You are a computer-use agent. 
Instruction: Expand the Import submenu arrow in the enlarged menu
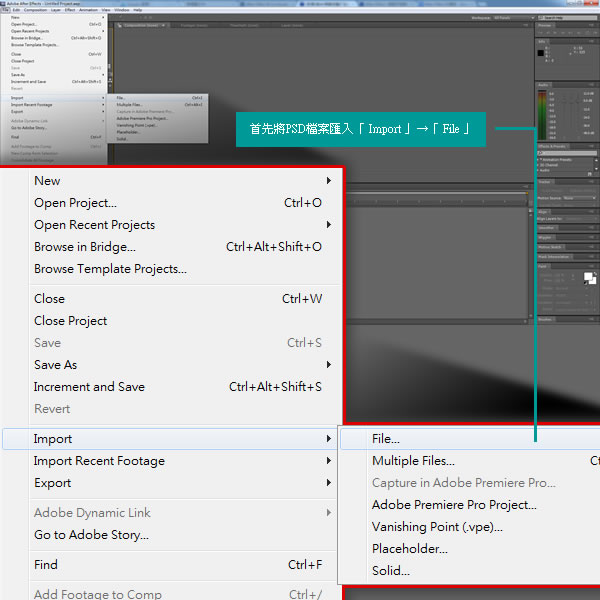(x=329, y=439)
